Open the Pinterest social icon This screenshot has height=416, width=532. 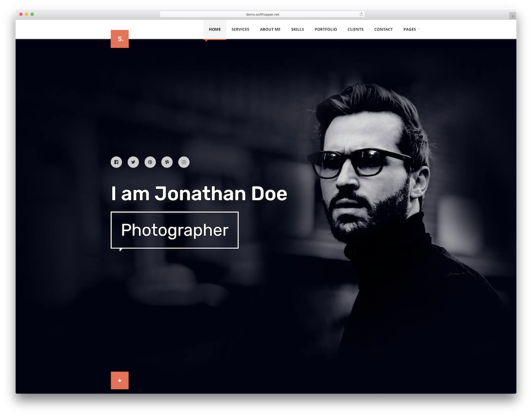pos(150,162)
